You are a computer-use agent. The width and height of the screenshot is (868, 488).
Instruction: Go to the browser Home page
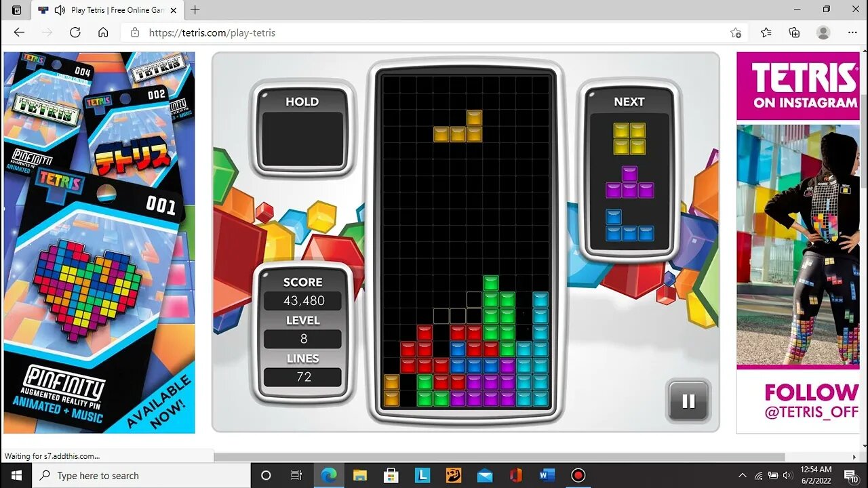pos(103,33)
